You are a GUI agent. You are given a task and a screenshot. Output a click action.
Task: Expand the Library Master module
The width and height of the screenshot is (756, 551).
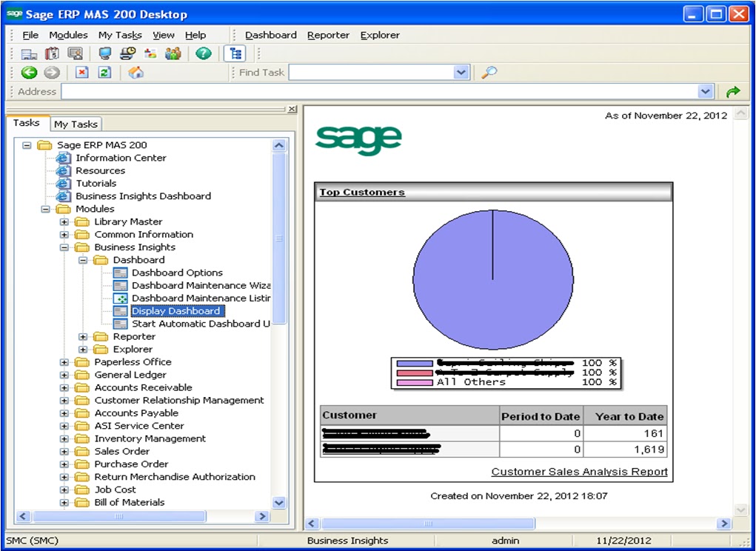click(64, 221)
